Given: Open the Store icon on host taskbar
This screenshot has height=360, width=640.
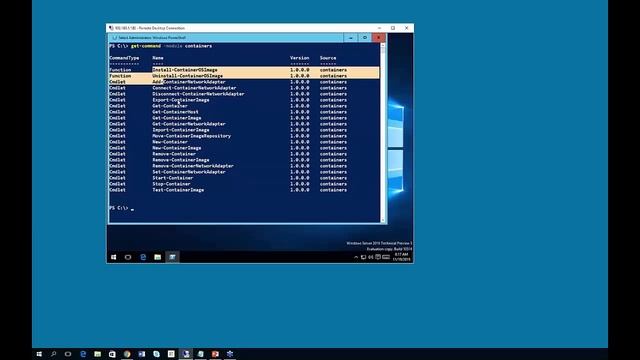Looking at the screenshot, I should click(x=112, y=354).
